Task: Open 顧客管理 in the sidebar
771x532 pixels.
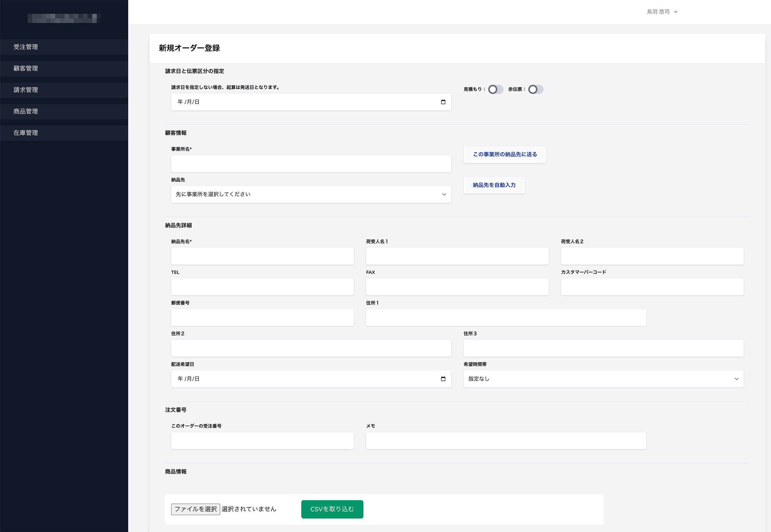Action: click(26, 68)
